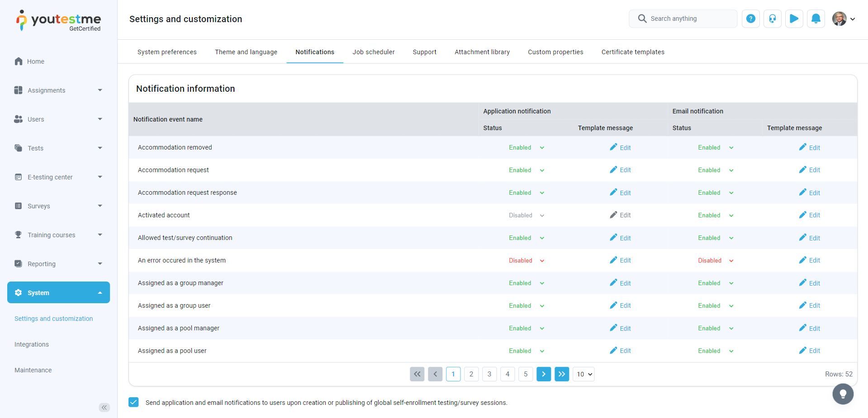This screenshot has width=868, height=418.
Task: Open the Certificate templates tab
Action: tap(632, 52)
